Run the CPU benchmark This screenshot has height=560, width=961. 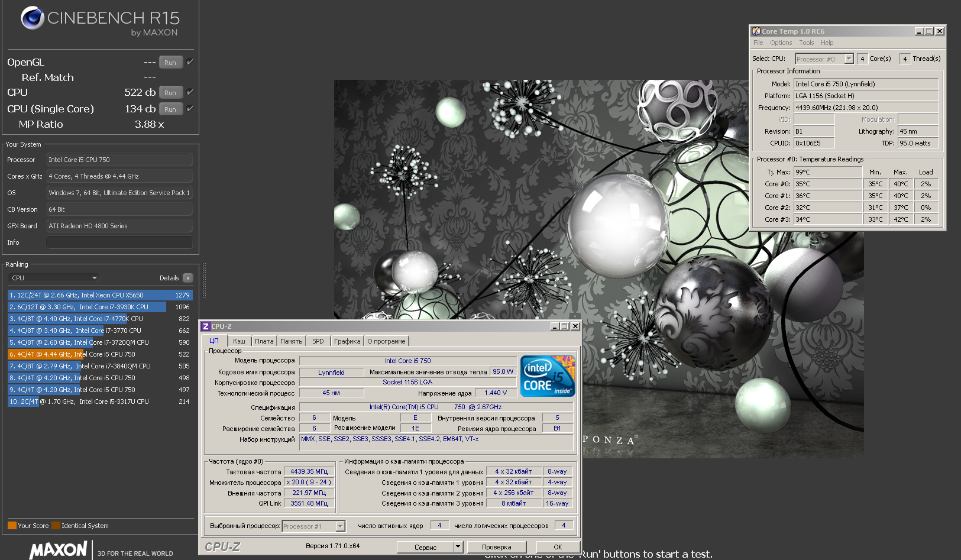tap(170, 92)
